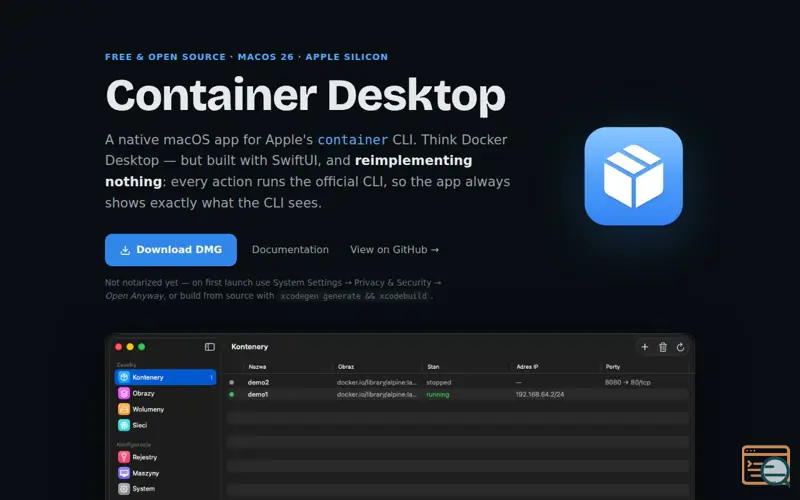Image resolution: width=800 pixels, height=500 pixels.
Task: Click the port mapping 8080 → 80/tcp
Action: pos(628,382)
